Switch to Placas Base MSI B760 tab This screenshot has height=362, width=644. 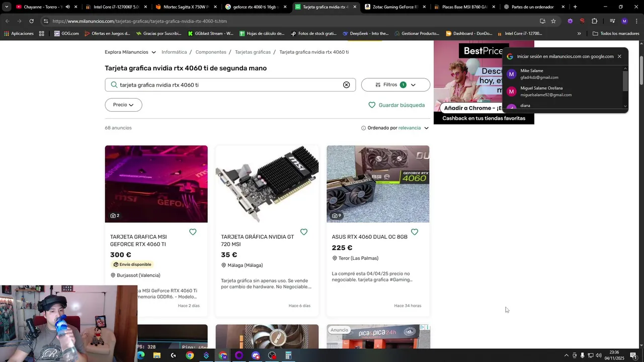tap(464, 7)
